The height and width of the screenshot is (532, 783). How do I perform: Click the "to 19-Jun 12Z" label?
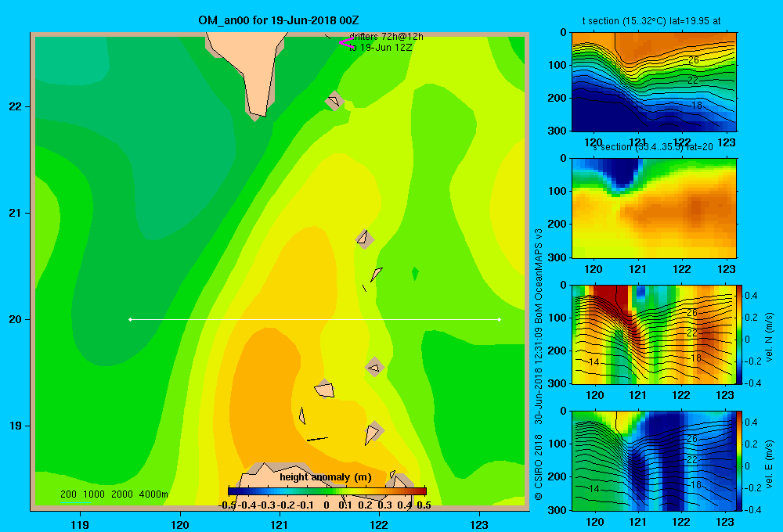click(x=381, y=48)
